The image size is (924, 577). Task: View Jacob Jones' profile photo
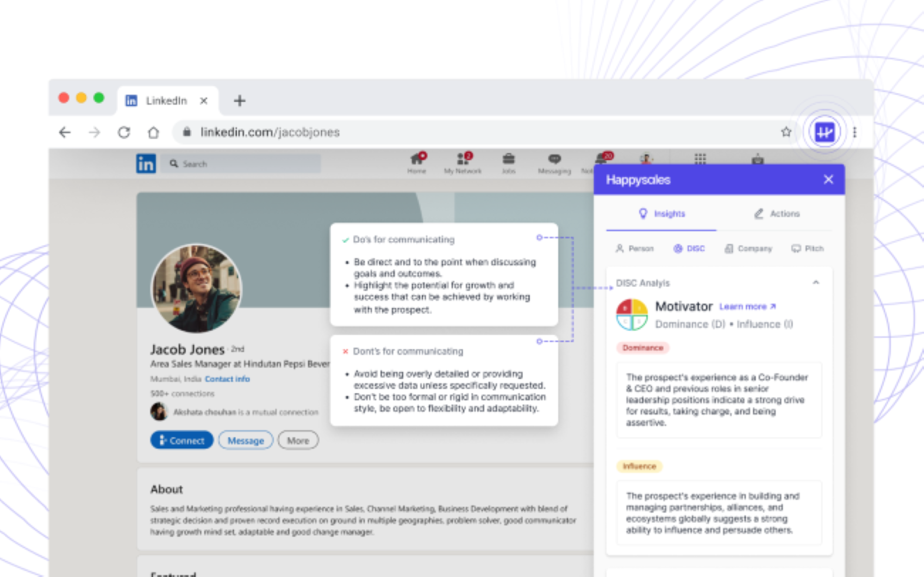[196, 288]
